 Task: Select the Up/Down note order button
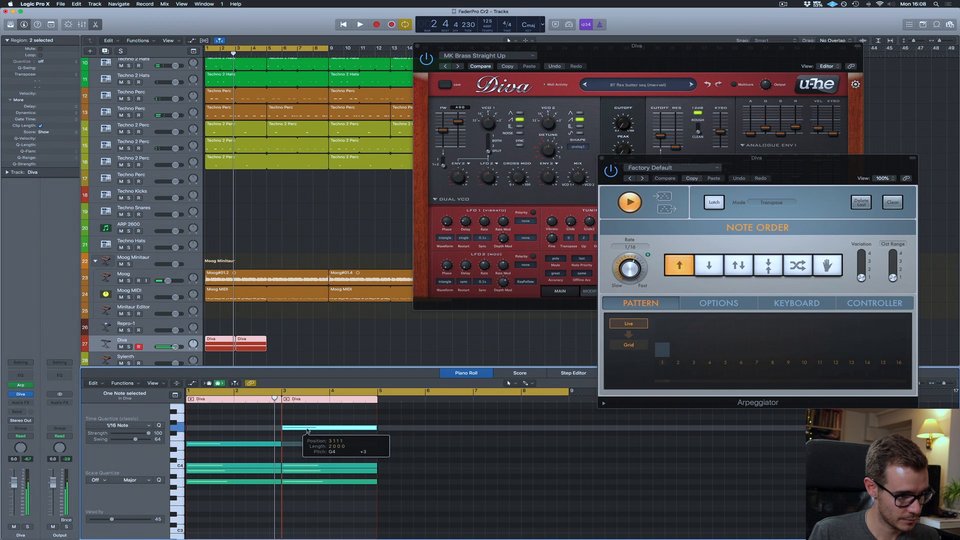coord(738,265)
